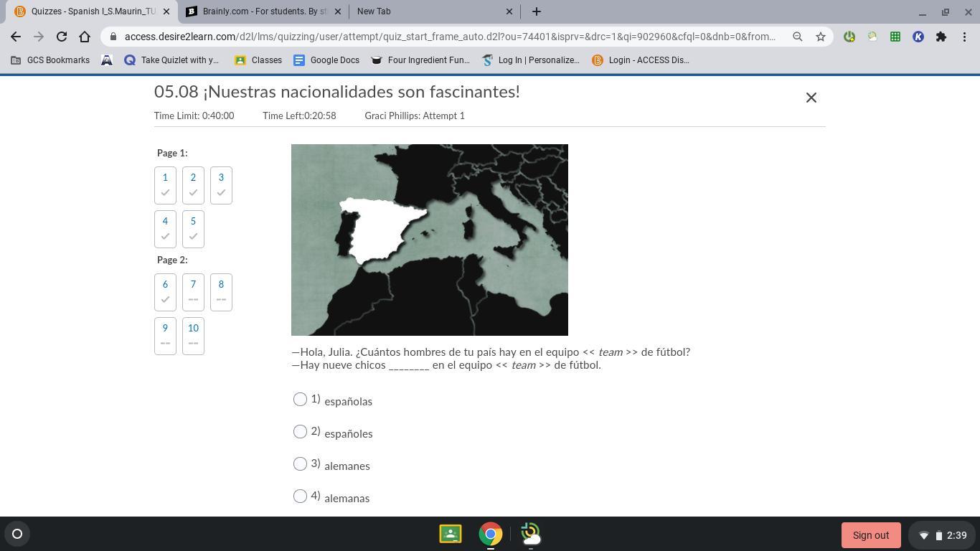Screen dimensions: 980x551
Task: Choose the alemanes radio button
Action: [300, 464]
